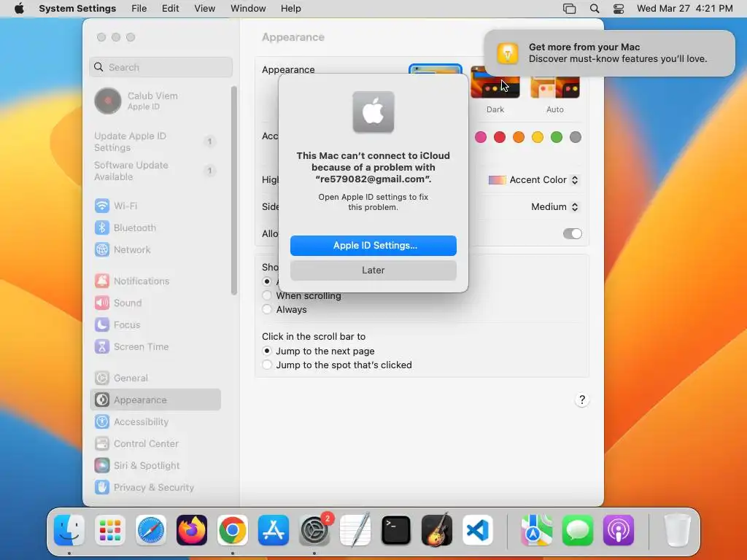The height and width of the screenshot is (560, 747).
Task: Open Update Apple ID Settings item
Action: point(155,142)
